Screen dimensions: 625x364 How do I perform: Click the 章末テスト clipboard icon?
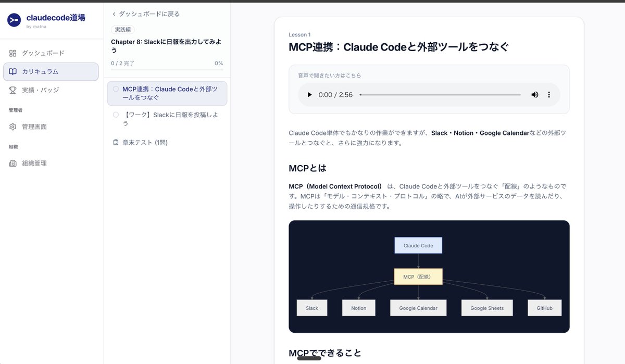(x=116, y=142)
